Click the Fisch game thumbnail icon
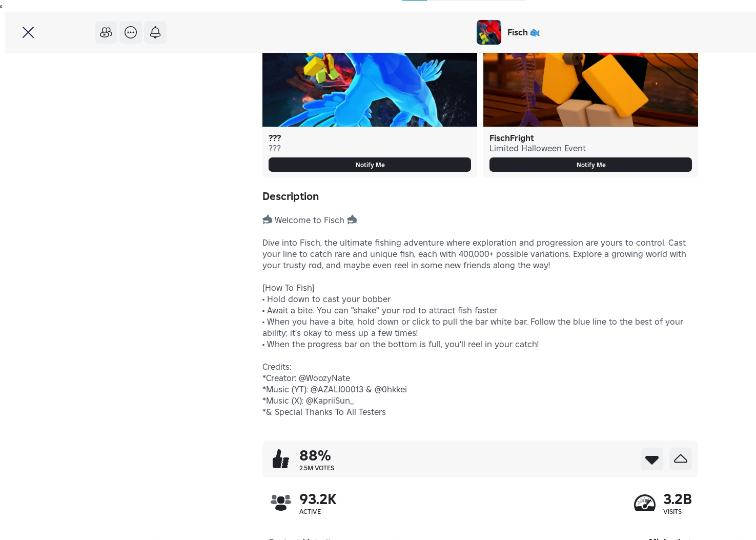The height and width of the screenshot is (540, 756). 489,32
